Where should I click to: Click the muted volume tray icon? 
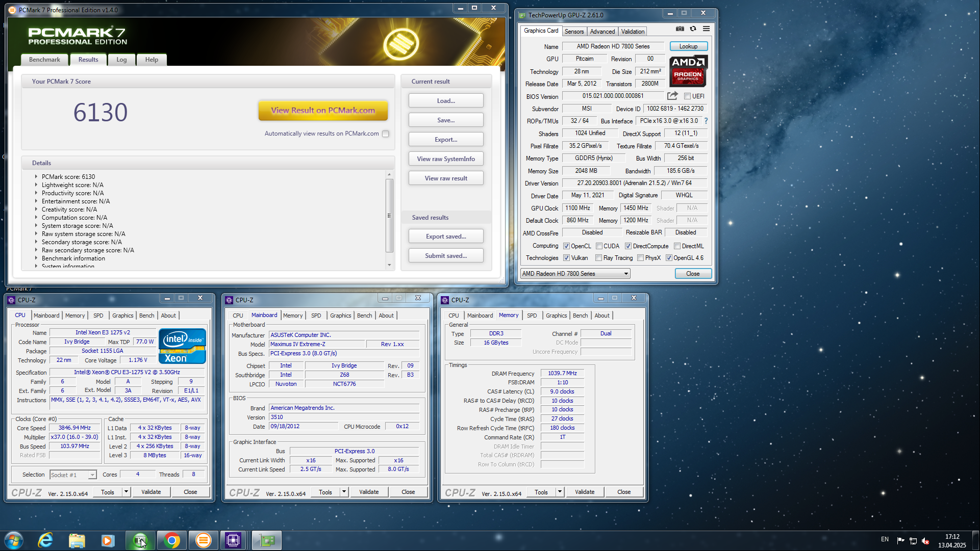coord(925,540)
